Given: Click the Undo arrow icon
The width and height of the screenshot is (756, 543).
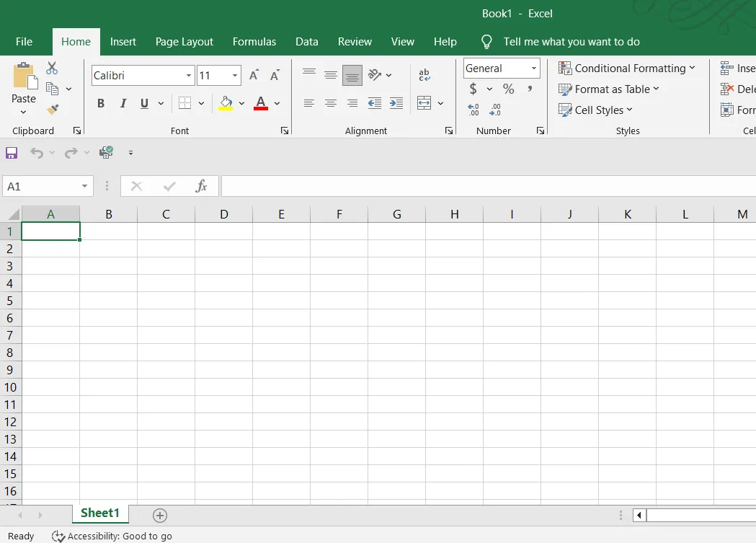Looking at the screenshot, I should tap(36, 152).
